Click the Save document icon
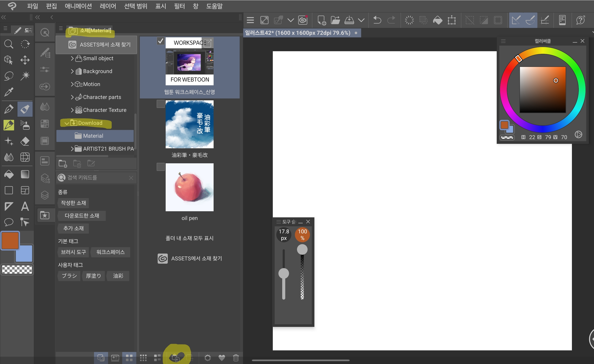594x364 pixels. pyautogui.click(x=349, y=20)
